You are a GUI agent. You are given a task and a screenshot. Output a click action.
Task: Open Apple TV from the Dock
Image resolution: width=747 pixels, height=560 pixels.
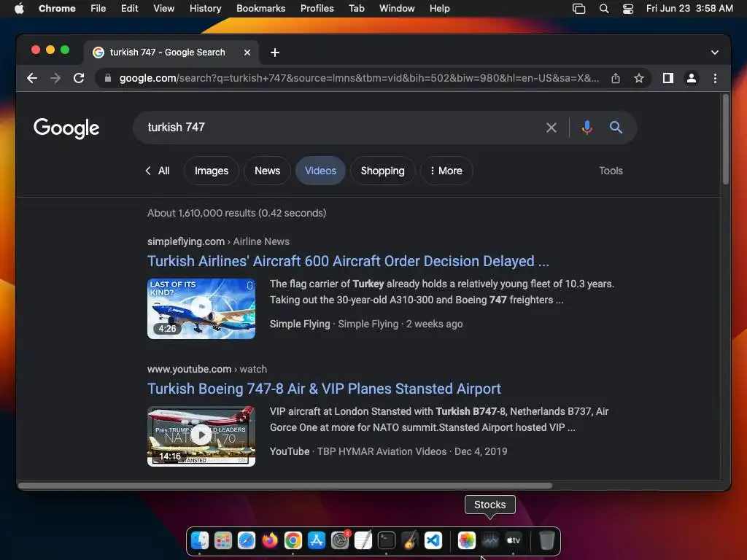point(513,540)
